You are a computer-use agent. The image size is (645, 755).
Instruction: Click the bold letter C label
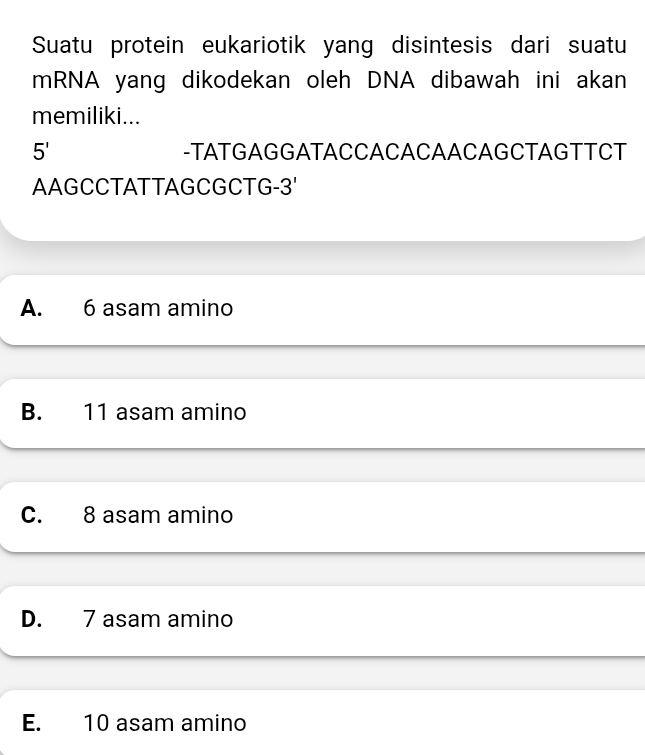click(31, 516)
